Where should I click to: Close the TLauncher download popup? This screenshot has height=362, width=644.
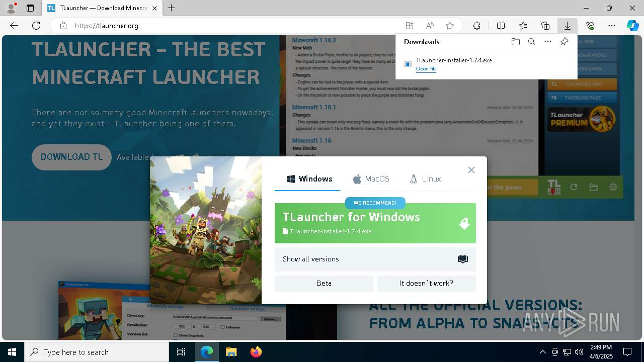(471, 170)
